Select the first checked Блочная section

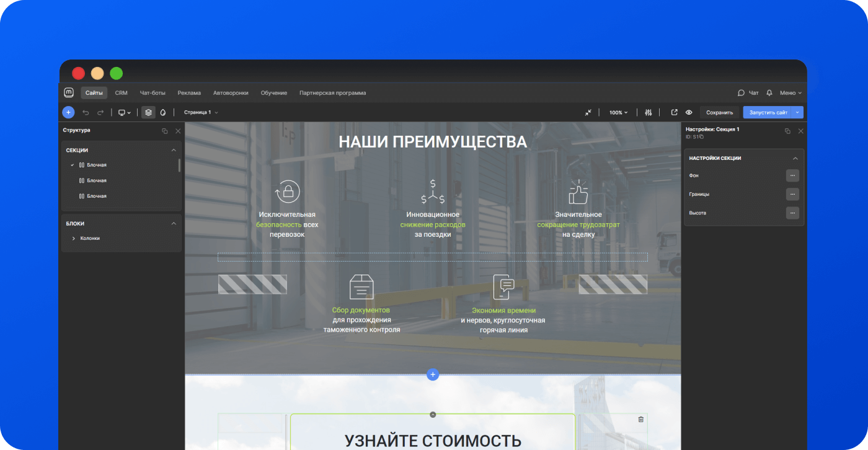click(x=96, y=165)
